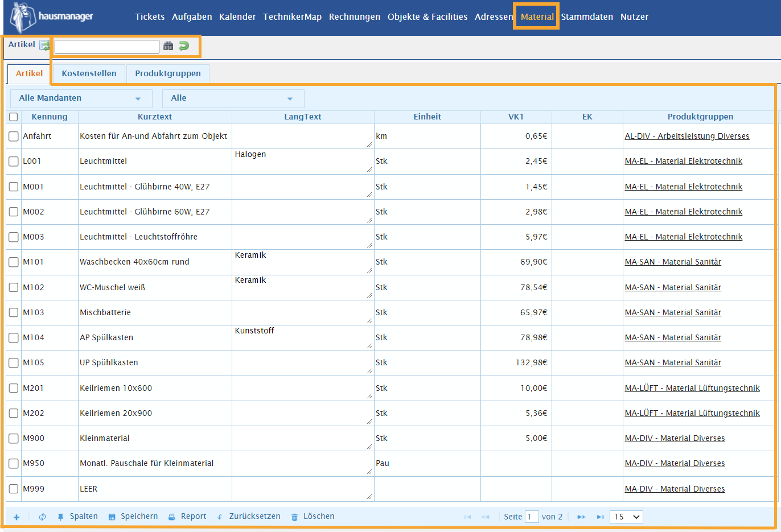Screen dimensions: 781x532
Task: Open the Nutzer menu
Action: coord(635,17)
